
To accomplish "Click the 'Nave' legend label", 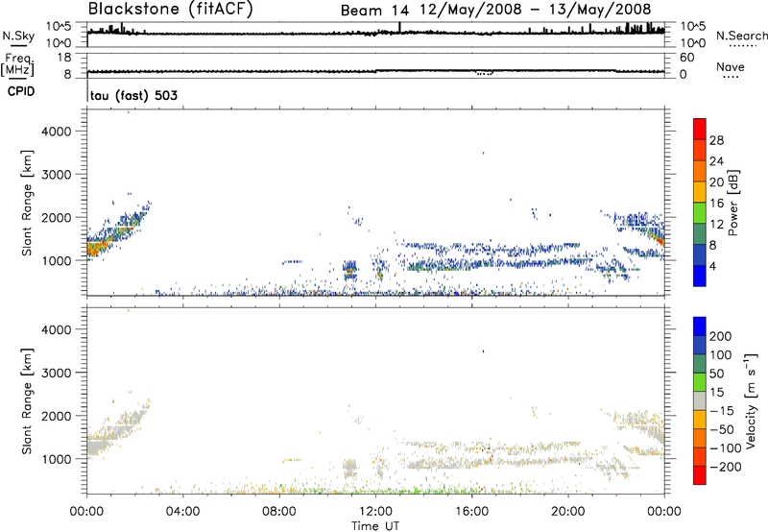I will pos(731,66).
